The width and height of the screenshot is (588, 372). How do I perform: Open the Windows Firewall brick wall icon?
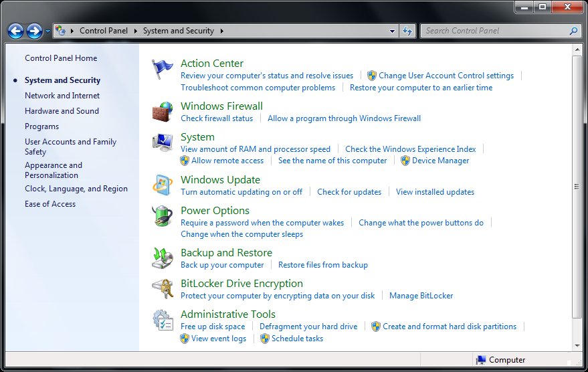[162, 112]
